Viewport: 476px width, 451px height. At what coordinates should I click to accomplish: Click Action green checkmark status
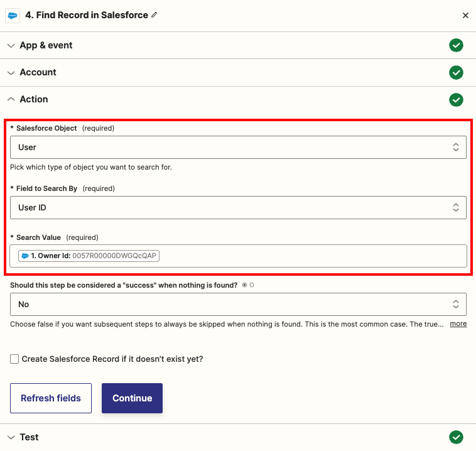tap(456, 100)
